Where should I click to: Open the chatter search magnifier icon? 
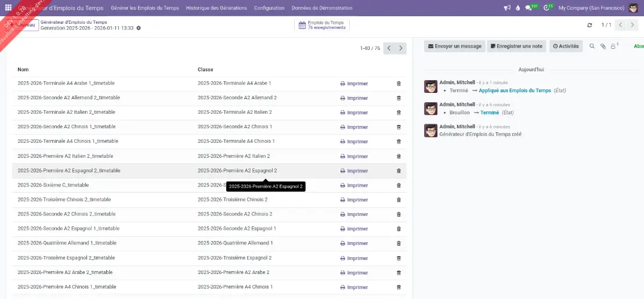(592, 46)
